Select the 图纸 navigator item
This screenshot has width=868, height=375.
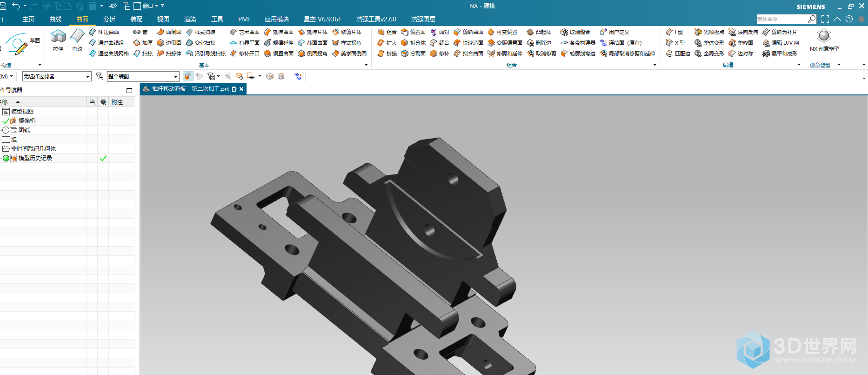[x=24, y=130]
